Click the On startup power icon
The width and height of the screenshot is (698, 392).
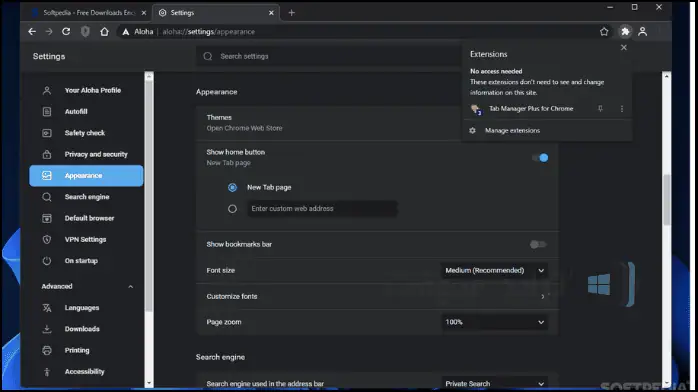[47, 261]
